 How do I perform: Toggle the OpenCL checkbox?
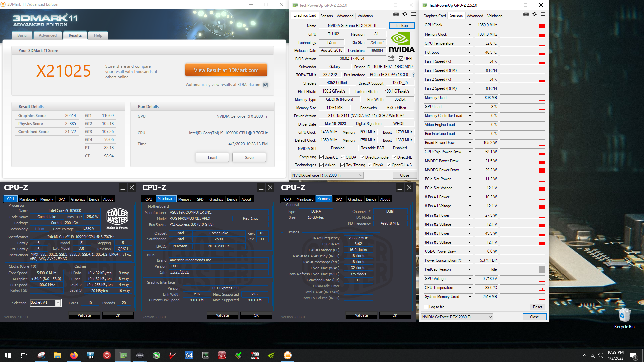click(x=321, y=157)
